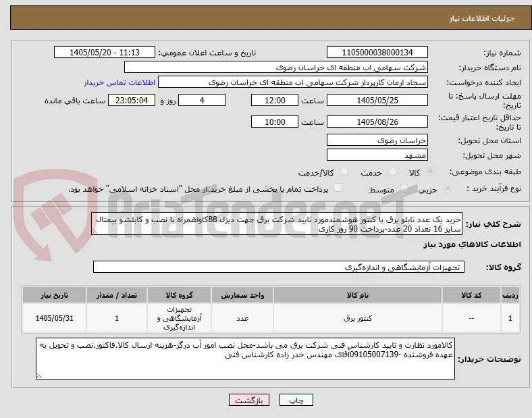
Task: Click the تاریخ نیاز column header
Action: coord(54,295)
